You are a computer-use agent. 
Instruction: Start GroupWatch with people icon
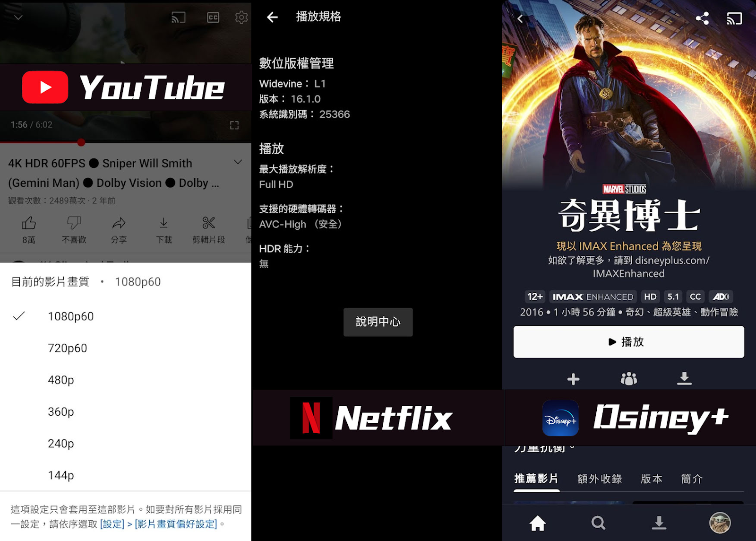pyautogui.click(x=629, y=379)
